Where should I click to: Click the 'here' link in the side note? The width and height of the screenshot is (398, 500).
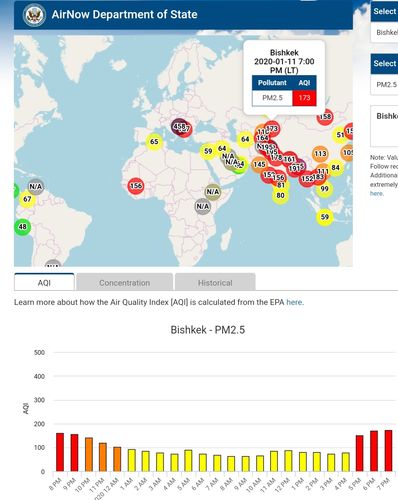click(377, 193)
